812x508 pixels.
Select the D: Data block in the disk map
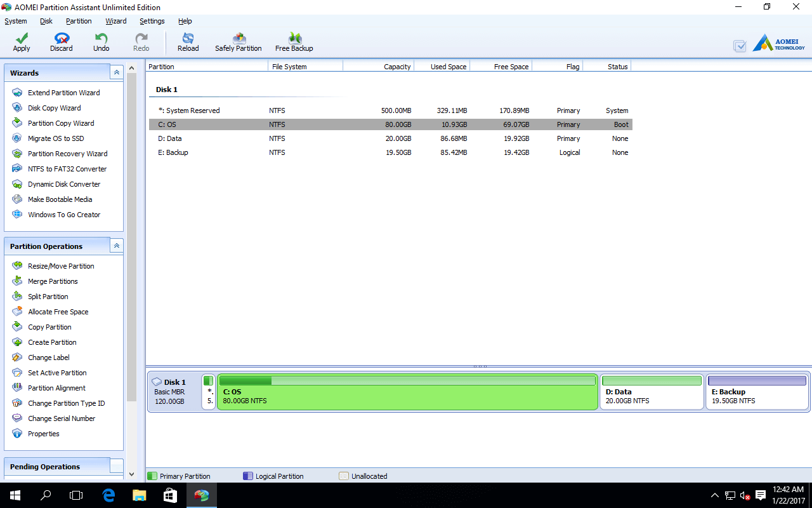652,392
